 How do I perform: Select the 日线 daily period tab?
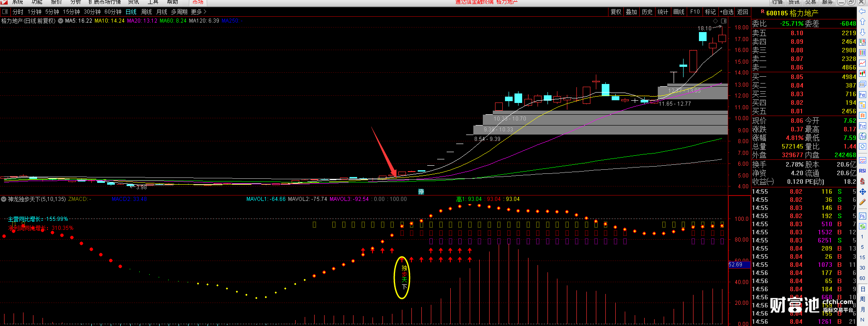coord(131,12)
